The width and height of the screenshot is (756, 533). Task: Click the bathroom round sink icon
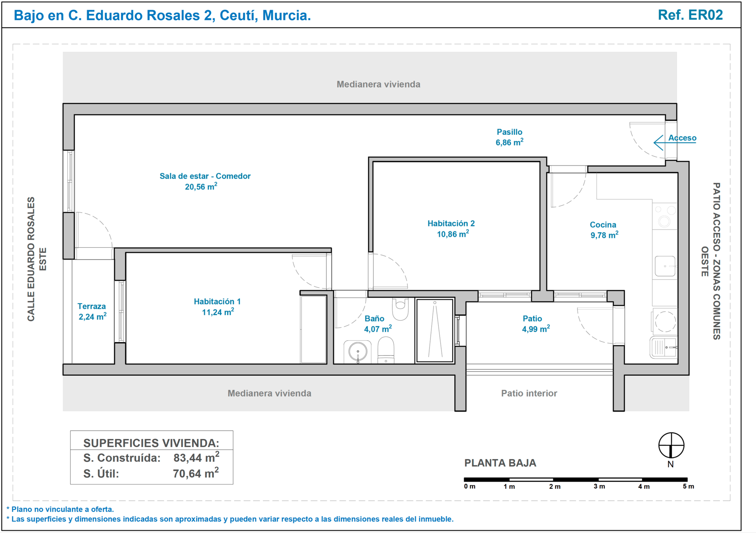(358, 351)
